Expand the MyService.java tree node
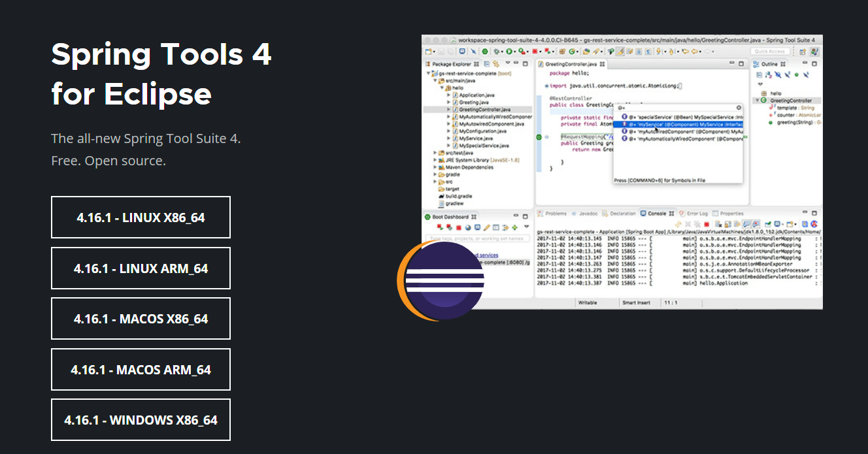This screenshot has width=868, height=454. tap(448, 138)
